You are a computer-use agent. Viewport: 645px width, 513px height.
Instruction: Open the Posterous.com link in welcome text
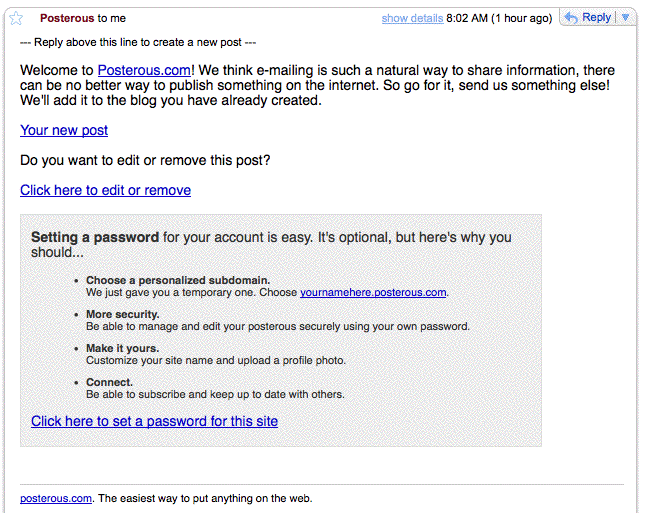coord(144,70)
